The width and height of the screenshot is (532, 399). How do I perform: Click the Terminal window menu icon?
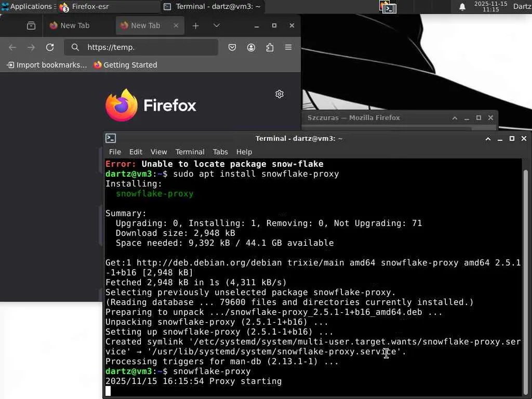111,138
